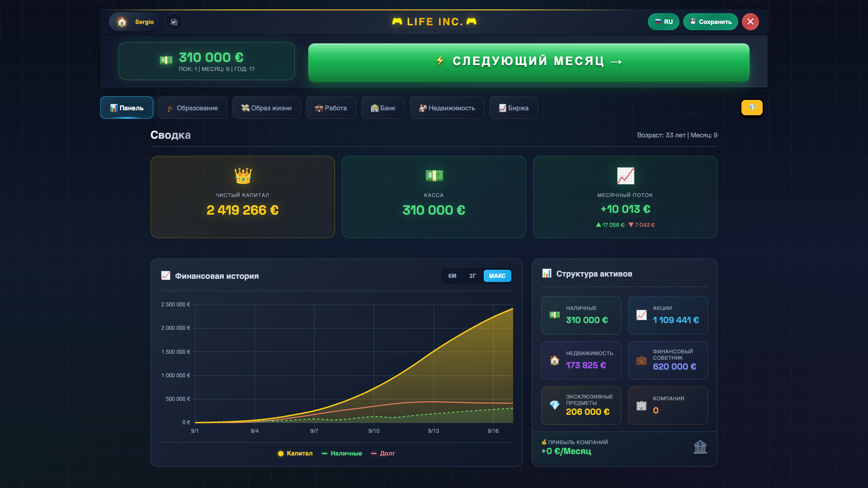Go to the Работа tab

click(331, 108)
